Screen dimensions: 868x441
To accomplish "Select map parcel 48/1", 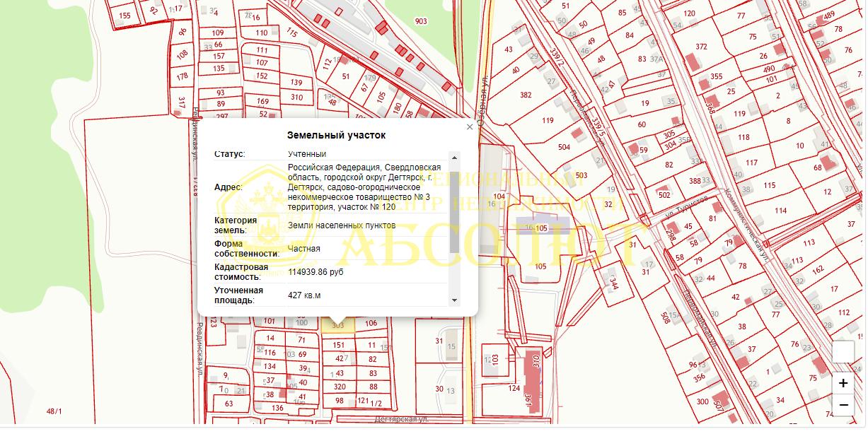I will pyautogui.click(x=54, y=411).
